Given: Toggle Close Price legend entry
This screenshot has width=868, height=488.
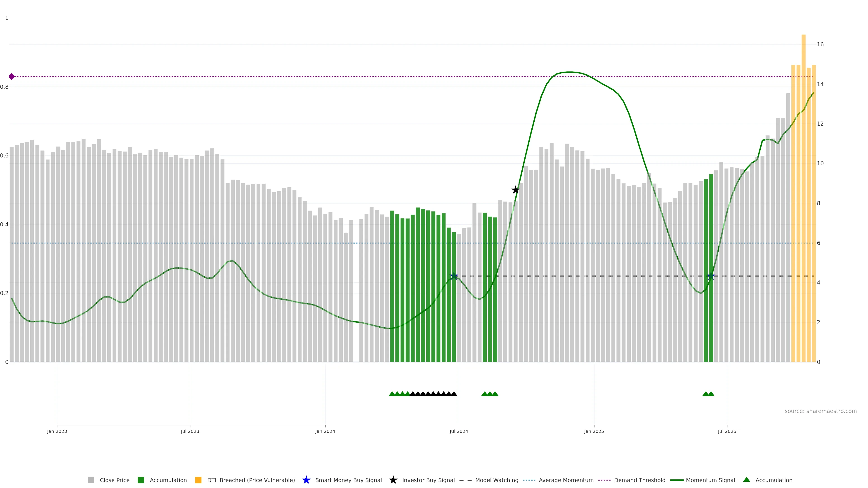Looking at the screenshot, I should 114,480.
